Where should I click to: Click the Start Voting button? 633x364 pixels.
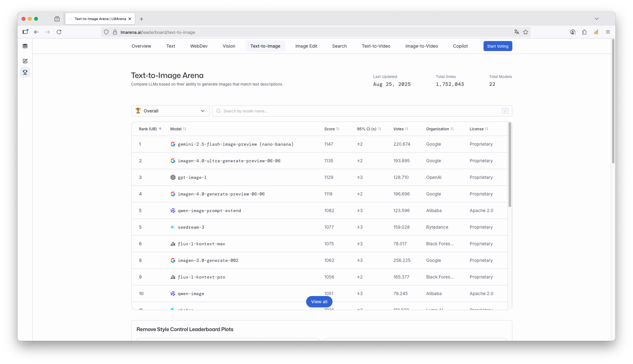tap(497, 46)
